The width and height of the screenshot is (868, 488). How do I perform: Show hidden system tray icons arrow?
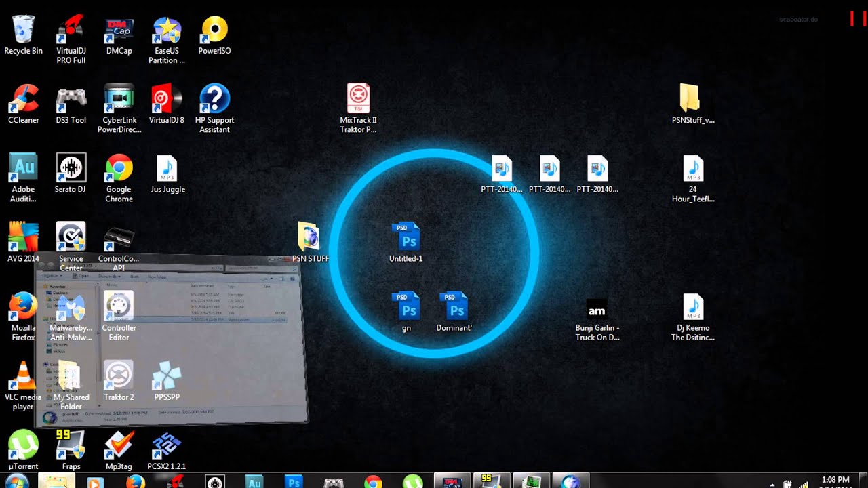tap(773, 484)
